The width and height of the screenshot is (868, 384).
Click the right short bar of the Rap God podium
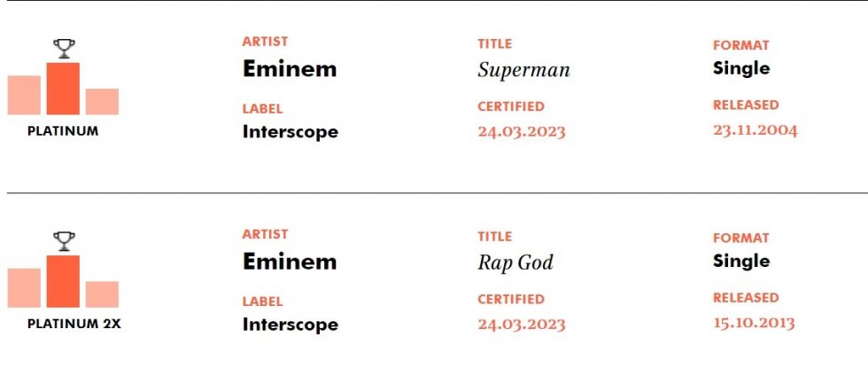(x=102, y=294)
